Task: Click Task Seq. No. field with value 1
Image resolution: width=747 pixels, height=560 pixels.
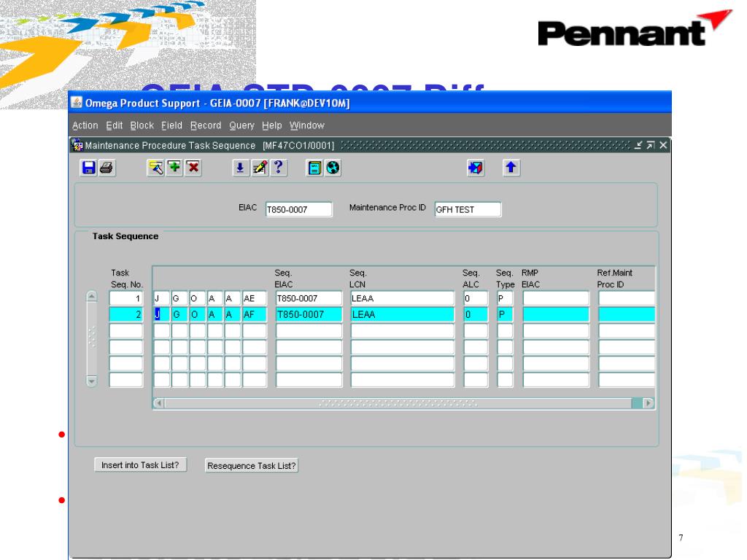Action: coord(126,298)
